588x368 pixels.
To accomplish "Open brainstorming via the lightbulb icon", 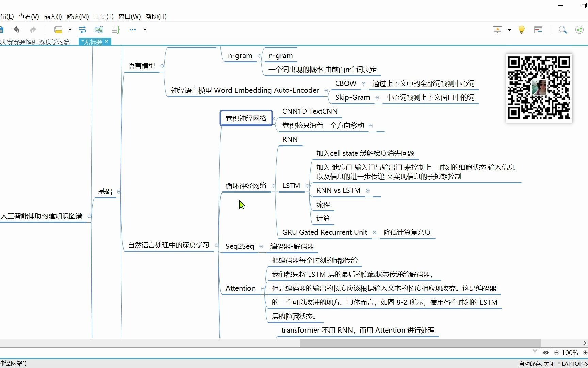I will 522,30.
